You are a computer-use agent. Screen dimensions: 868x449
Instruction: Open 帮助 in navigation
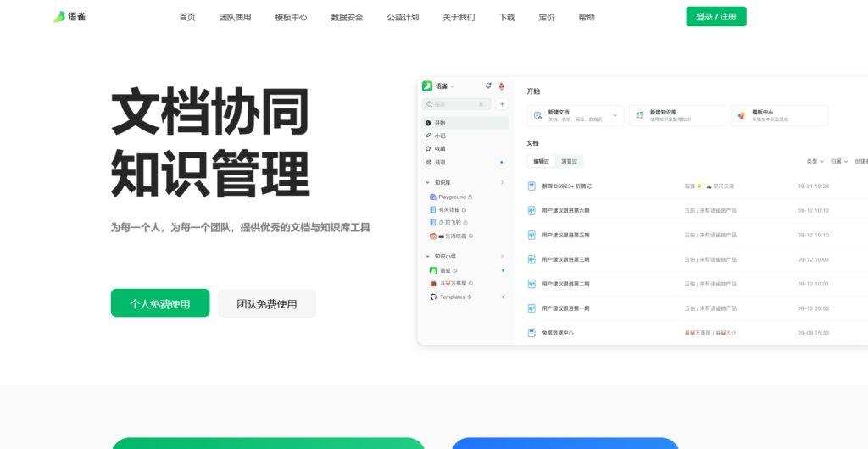587,17
